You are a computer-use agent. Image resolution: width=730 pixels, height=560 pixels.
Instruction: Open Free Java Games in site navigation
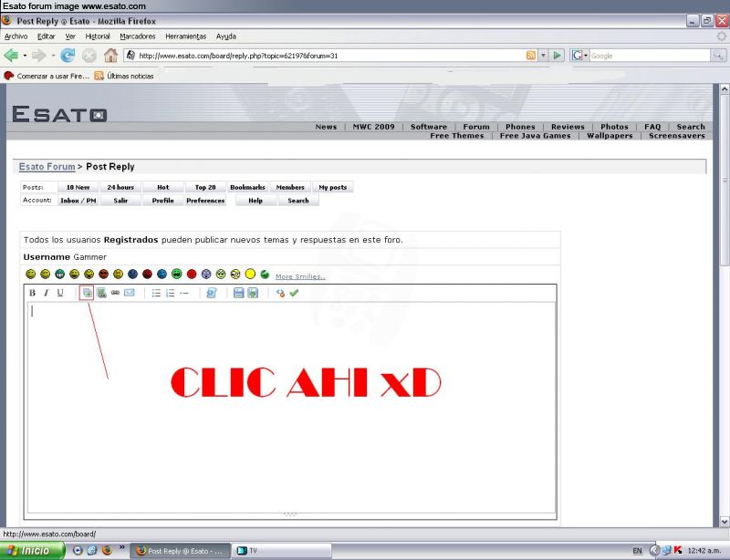click(x=535, y=136)
